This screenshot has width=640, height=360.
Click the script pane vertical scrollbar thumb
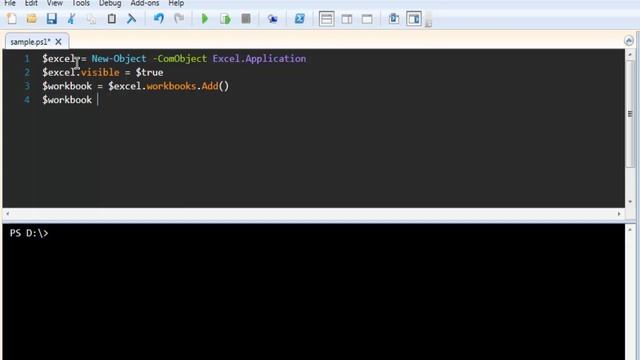click(630, 113)
